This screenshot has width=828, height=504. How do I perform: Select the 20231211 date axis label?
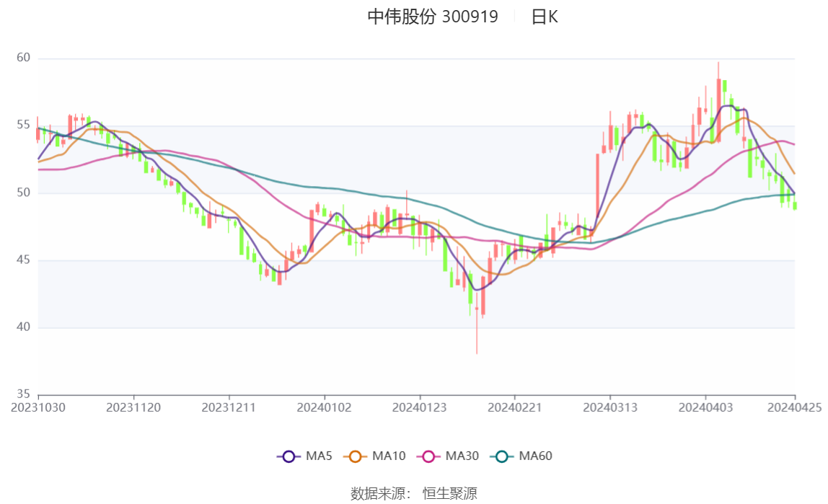229,407
